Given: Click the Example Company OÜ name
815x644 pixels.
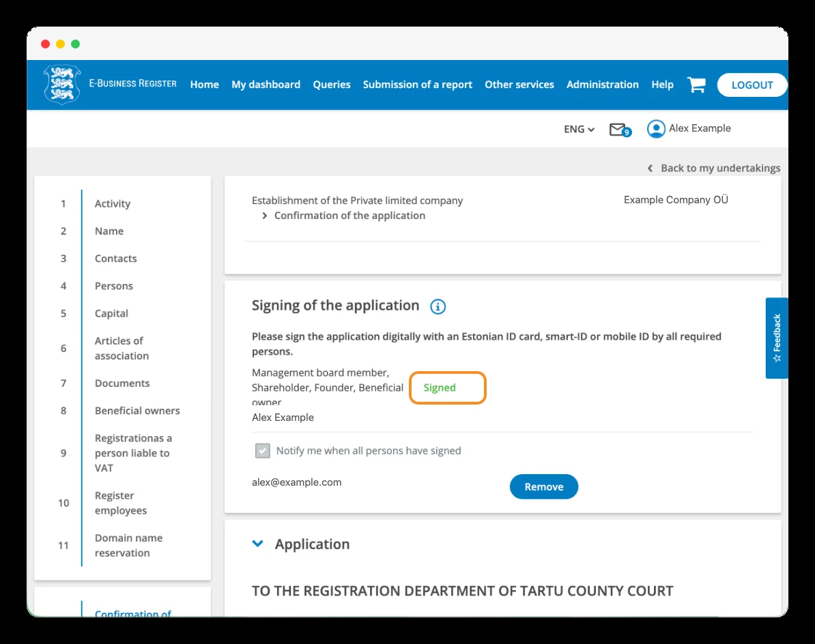Looking at the screenshot, I should tap(676, 200).
